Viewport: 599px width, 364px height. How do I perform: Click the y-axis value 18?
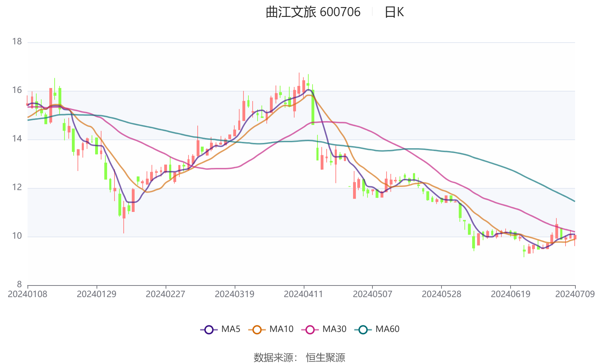(x=17, y=42)
